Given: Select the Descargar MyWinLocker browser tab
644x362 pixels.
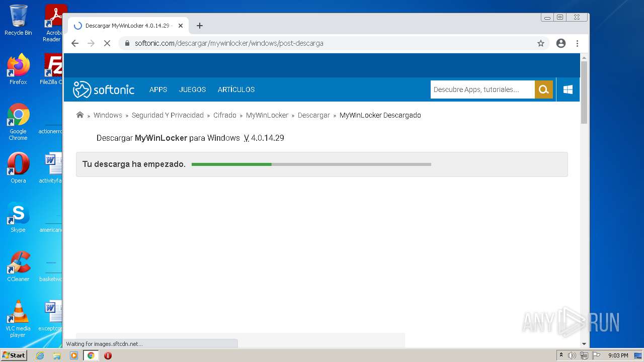Looking at the screenshot, I should point(128,26).
